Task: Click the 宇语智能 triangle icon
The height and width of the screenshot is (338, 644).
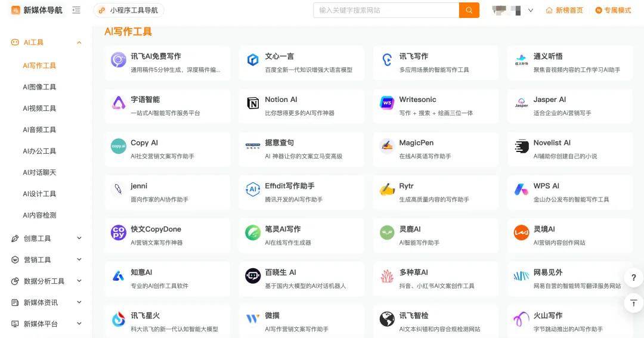Action: coord(119,103)
